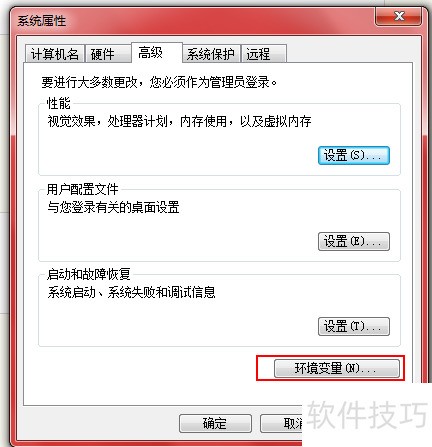Open the 硬件 tab

tap(107, 54)
